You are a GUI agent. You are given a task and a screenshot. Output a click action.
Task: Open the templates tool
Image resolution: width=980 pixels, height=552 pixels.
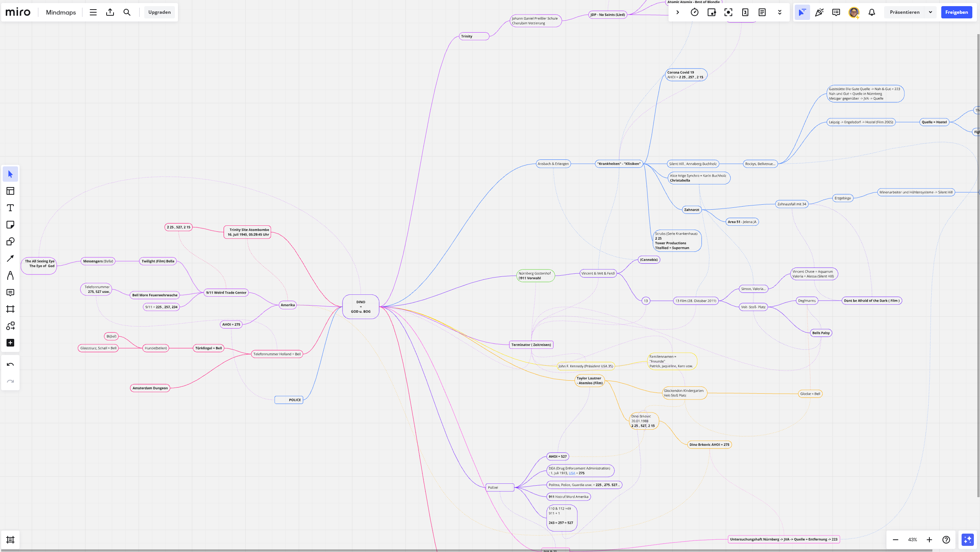tap(10, 191)
